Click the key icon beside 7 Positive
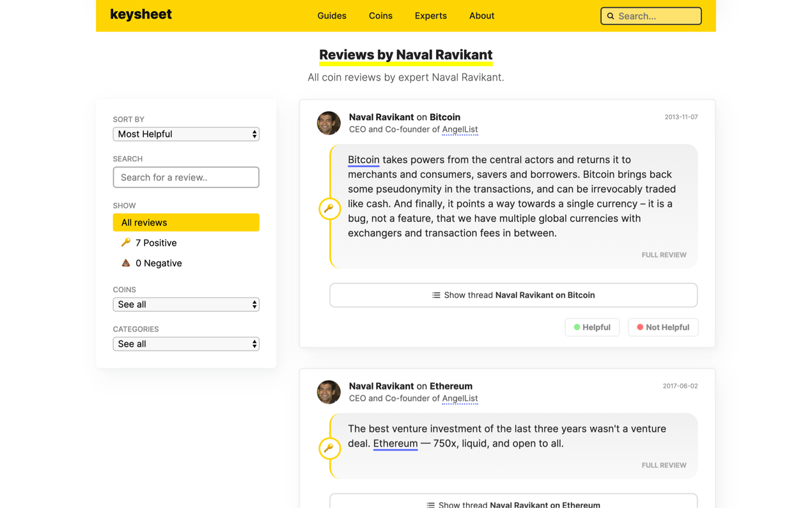This screenshot has width=812, height=508. (x=126, y=242)
